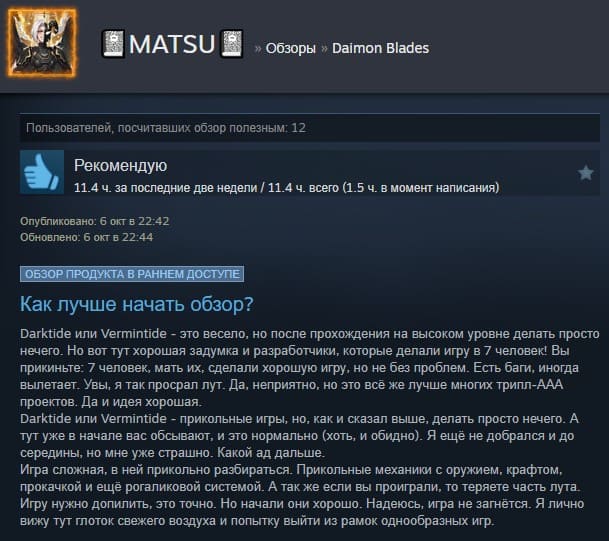Open the Daimon Blades breadcrumb link
This screenshot has width=609, height=541.
(380, 48)
